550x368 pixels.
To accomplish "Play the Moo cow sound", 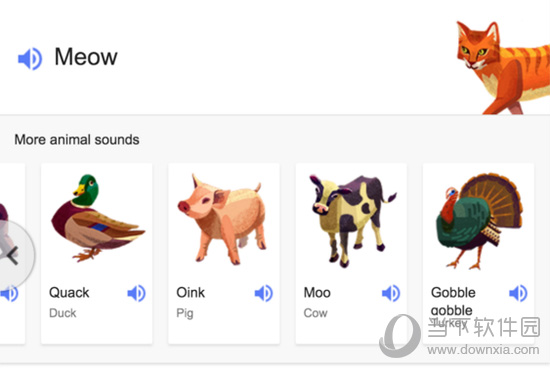I will coord(391,293).
